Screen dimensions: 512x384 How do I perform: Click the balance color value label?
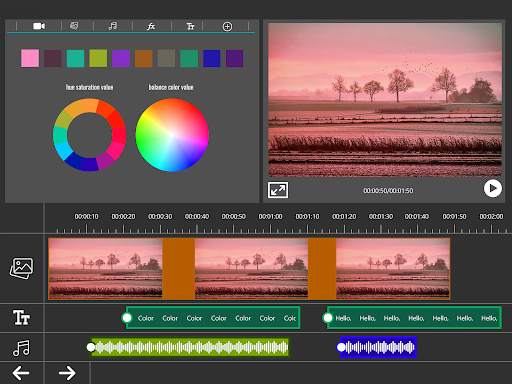coord(171,87)
